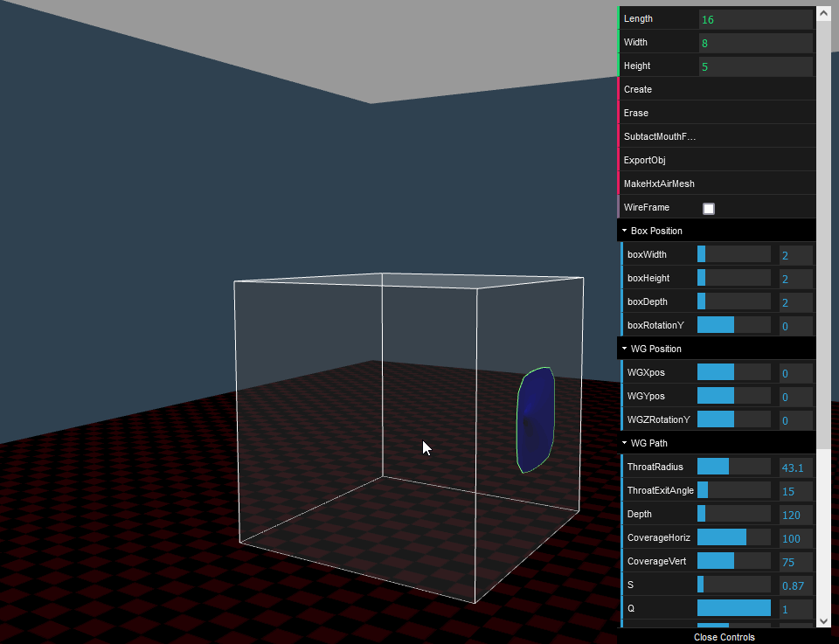Adjust the S parameter slider
Image resolution: width=839 pixels, height=644 pixels.
click(x=733, y=584)
